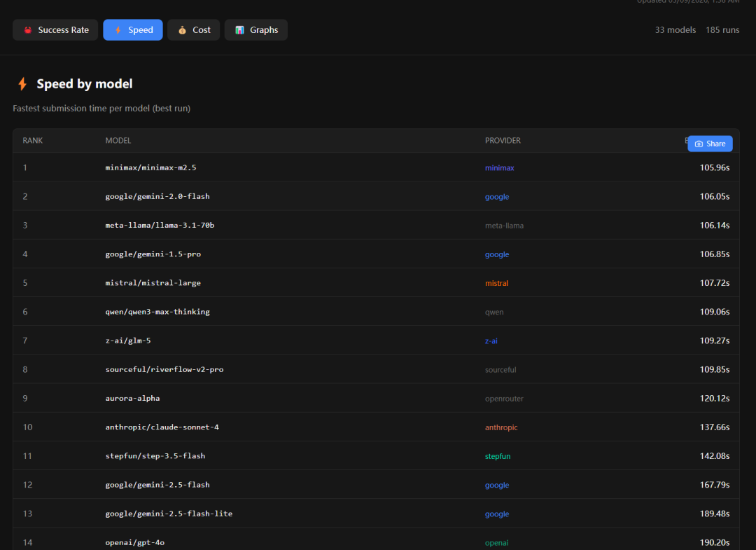Click the 120.12s time value
This screenshot has height=550, width=756.
tap(715, 399)
